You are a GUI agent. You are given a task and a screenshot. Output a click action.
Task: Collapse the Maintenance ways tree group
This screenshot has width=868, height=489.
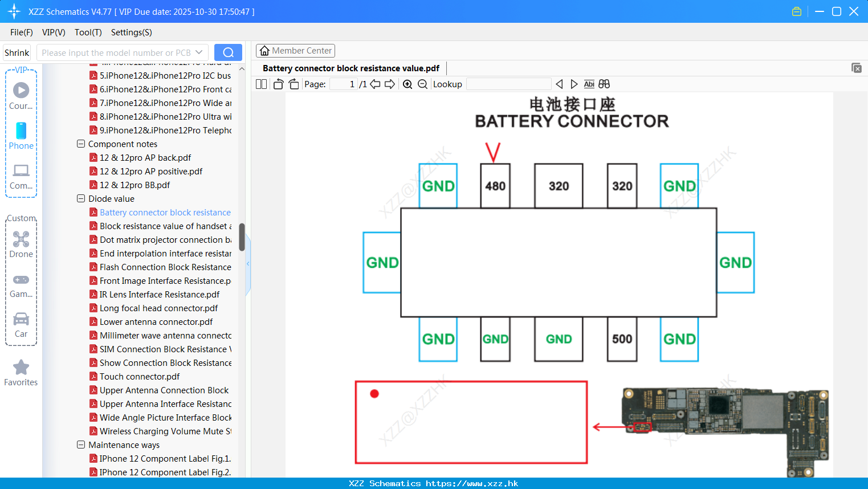(x=81, y=445)
